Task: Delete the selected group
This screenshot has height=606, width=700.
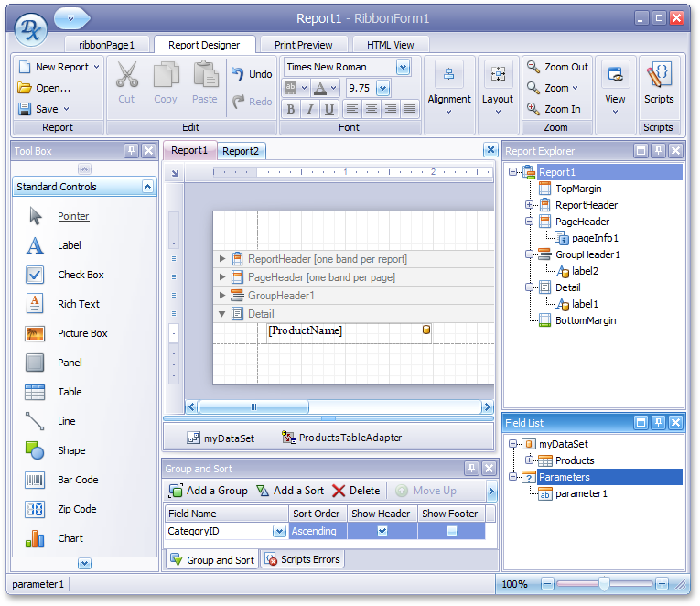Action: 356,491
